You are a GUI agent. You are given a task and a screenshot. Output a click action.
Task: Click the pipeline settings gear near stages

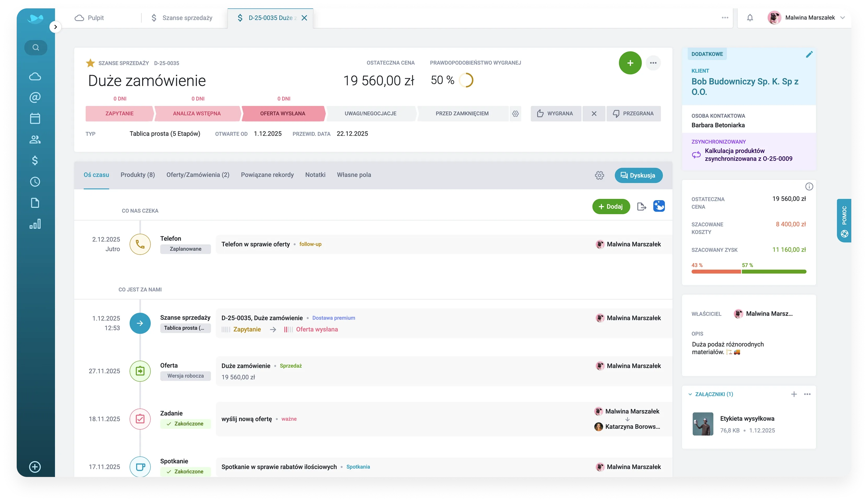point(515,113)
